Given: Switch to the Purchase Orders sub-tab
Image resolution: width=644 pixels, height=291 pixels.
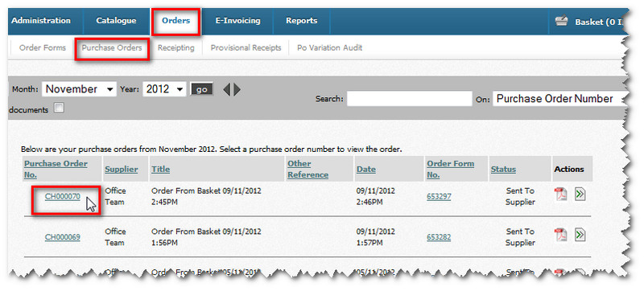Looking at the screenshot, I should pos(112,48).
